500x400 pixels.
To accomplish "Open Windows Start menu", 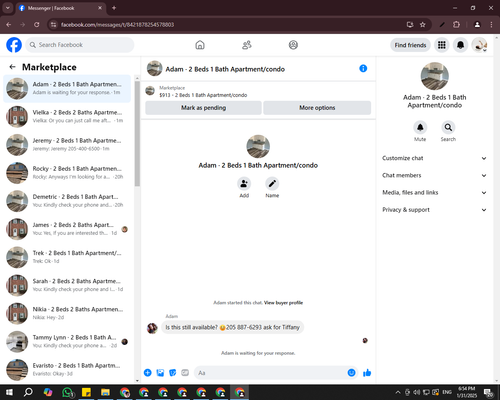I will (9, 392).
